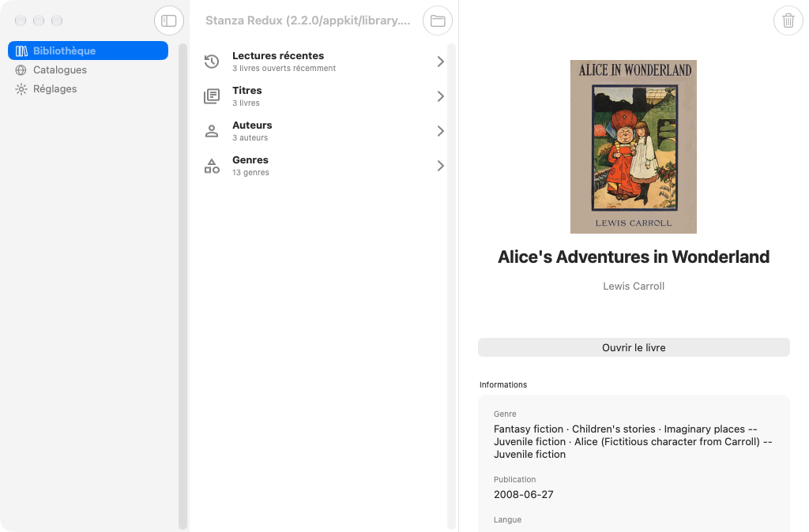Delete book with trash icon

[788, 21]
